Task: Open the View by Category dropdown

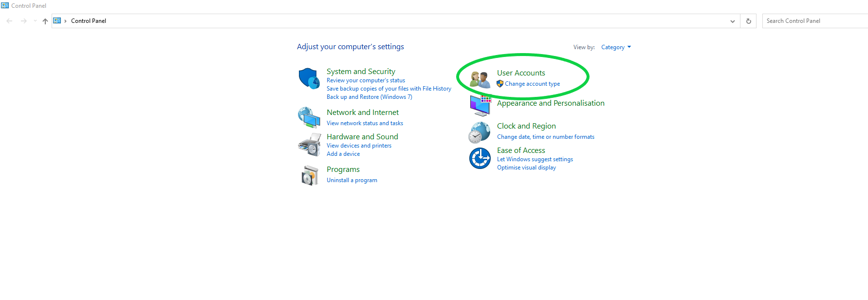Action: click(x=616, y=47)
